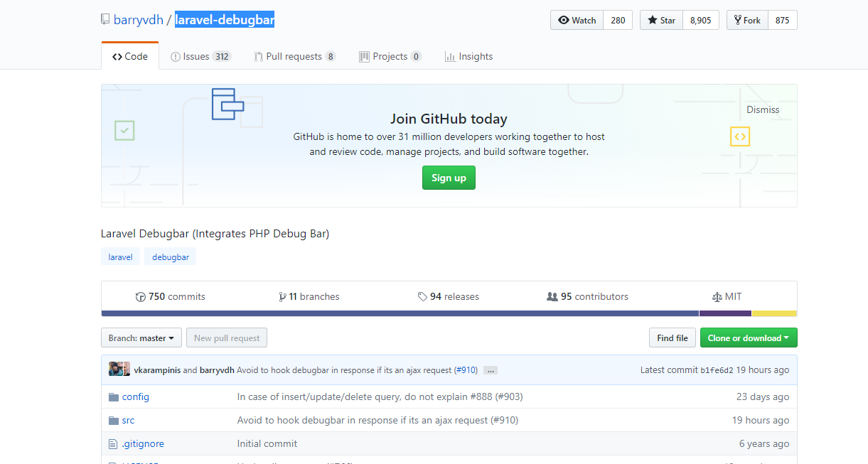
Task: Open the stargazers count 8,905
Action: coord(701,21)
